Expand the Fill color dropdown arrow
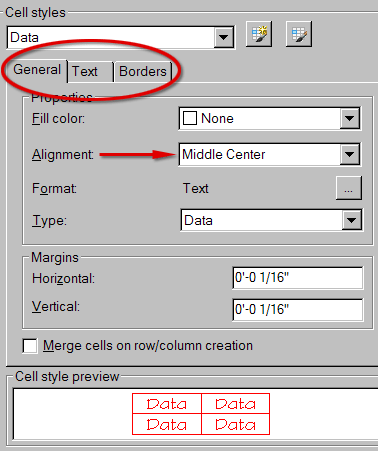This screenshot has height=451, width=378. point(350,118)
